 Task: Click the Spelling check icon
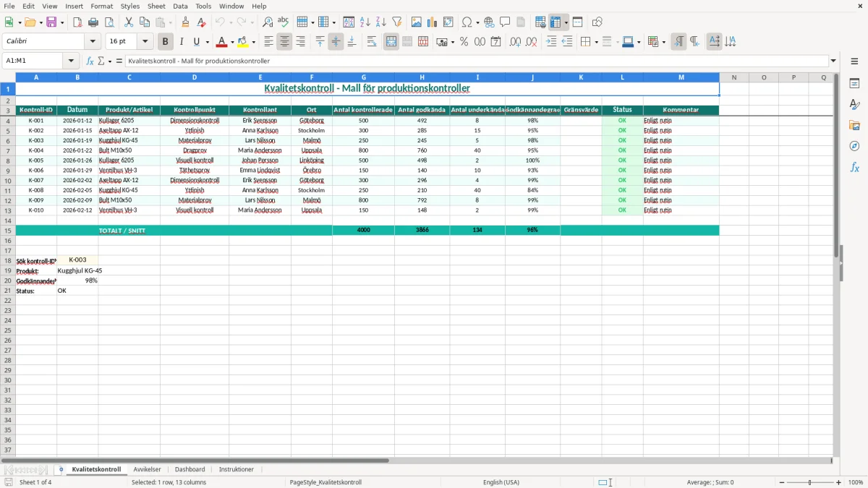(x=284, y=22)
